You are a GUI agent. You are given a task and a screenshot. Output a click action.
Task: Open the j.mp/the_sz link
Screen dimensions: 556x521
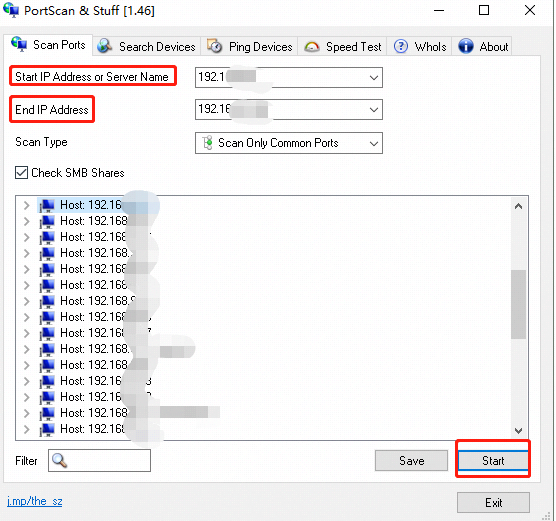click(x=35, y=501)
